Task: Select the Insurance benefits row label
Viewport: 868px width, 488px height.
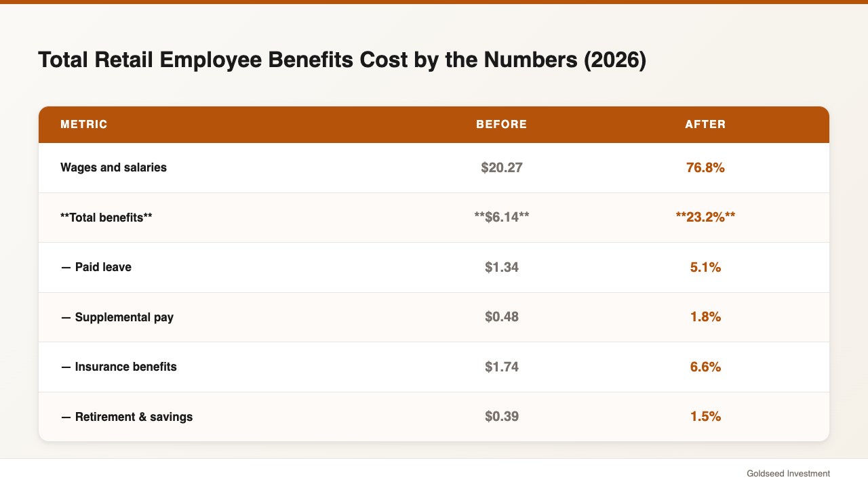Action: (x=119, y=367)
